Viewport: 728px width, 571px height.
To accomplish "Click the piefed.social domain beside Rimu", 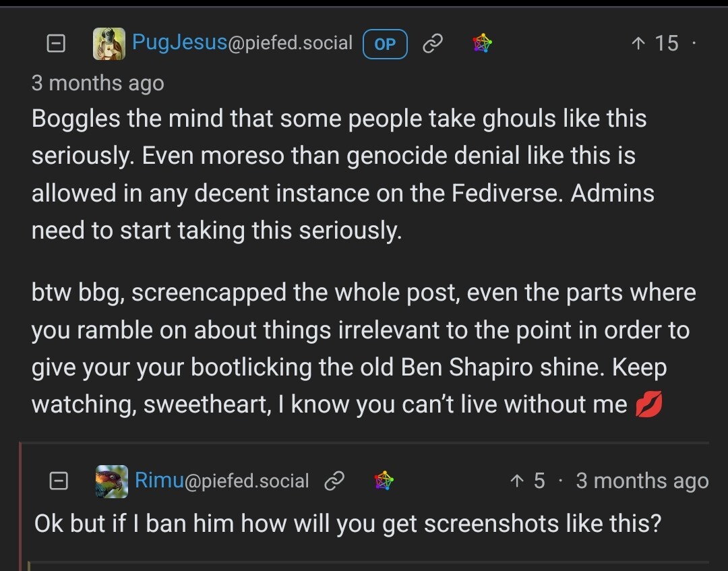I will [247, 481].
